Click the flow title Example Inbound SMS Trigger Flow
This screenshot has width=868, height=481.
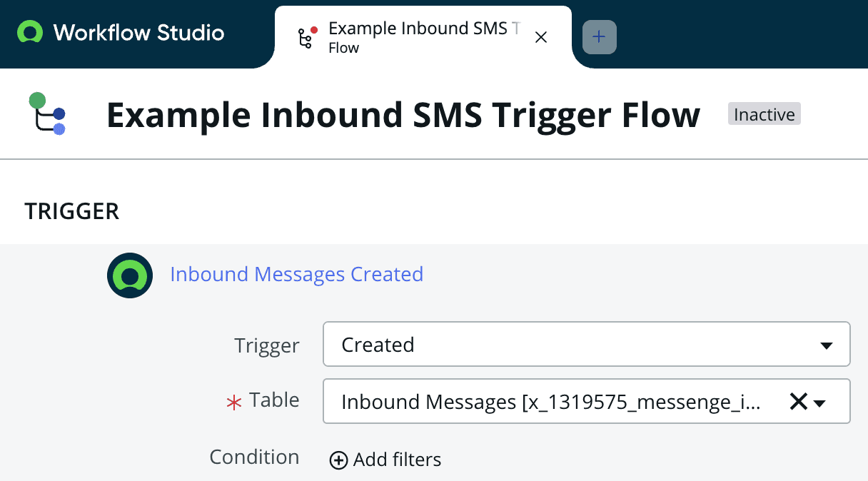(403, 115)
